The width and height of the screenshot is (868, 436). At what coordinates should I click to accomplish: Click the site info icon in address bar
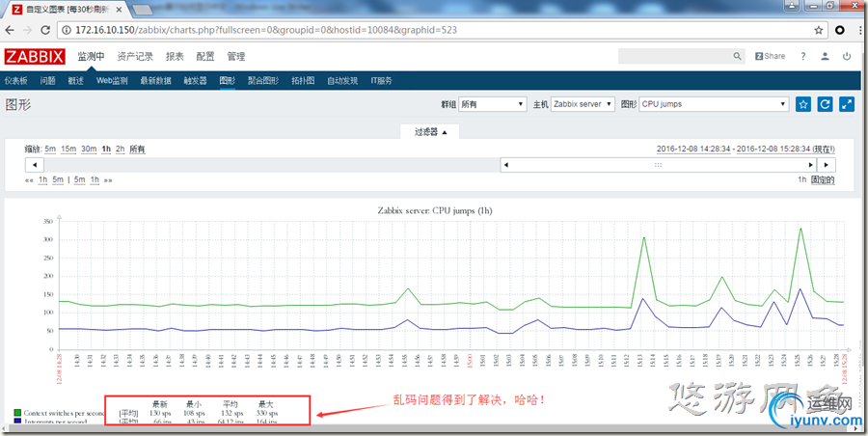pos(67,30)
